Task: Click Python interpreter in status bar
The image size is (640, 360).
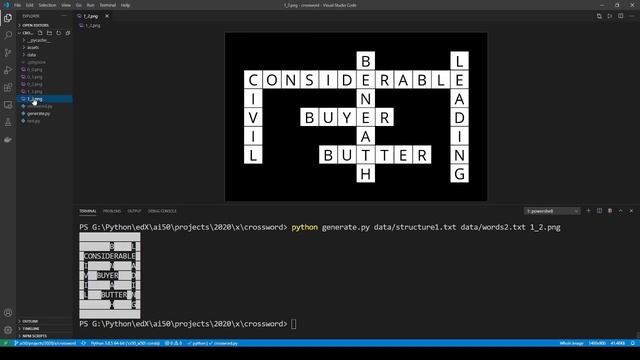Action: point(125,343)
